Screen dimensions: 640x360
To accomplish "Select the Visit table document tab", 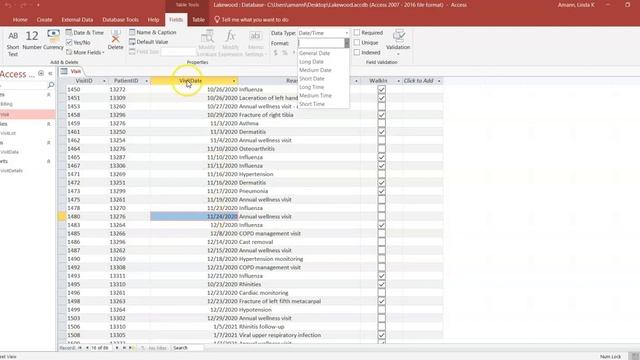I will click(x=71, y=71).
